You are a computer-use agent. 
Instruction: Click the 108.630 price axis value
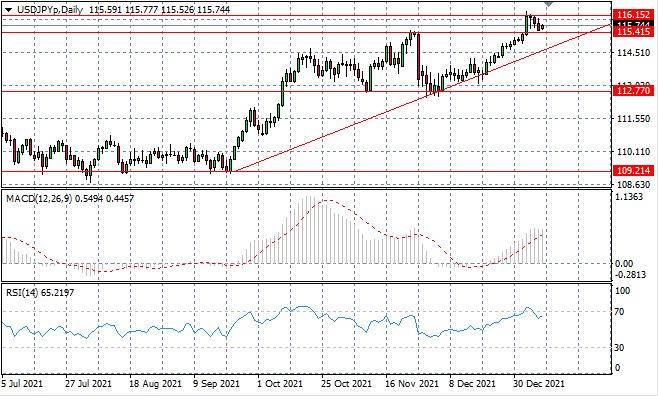tap(633, 185)
